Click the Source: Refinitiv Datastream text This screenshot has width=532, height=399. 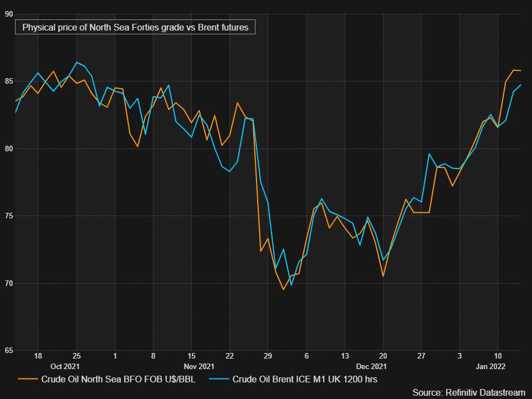click(x=468, y=392)
